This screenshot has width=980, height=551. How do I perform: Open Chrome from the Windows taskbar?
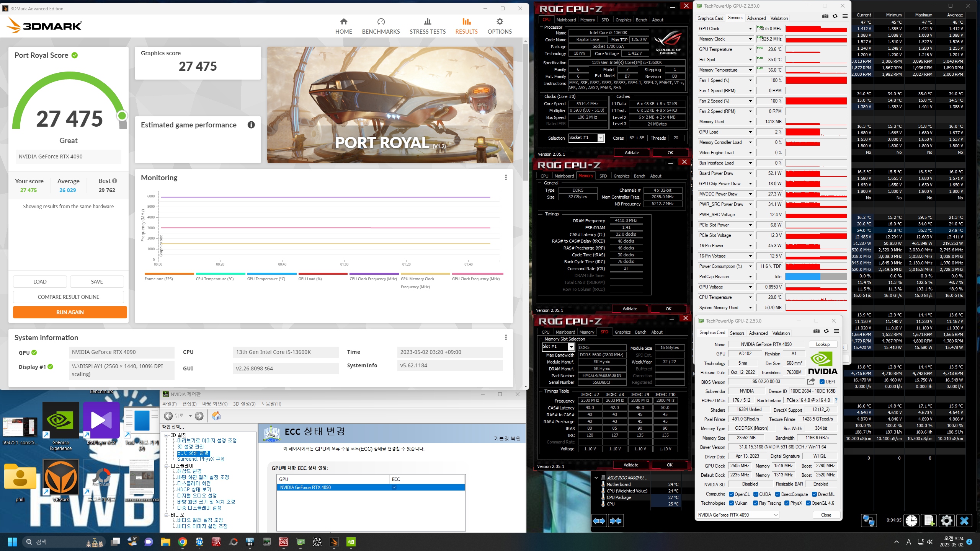pyautogui.click(x=183, y=542)
